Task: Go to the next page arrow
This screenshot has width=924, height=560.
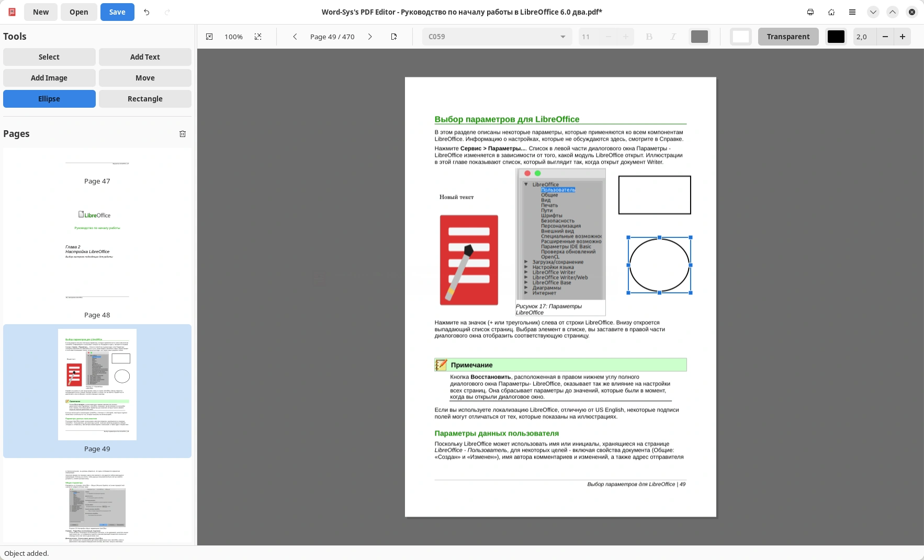Action: pos(370,37)
